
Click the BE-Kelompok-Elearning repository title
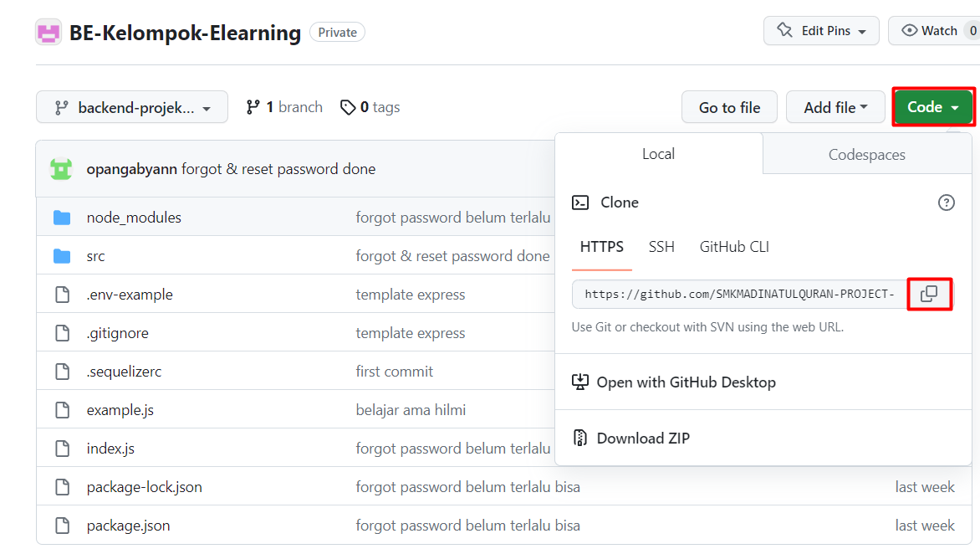(185, 33)
